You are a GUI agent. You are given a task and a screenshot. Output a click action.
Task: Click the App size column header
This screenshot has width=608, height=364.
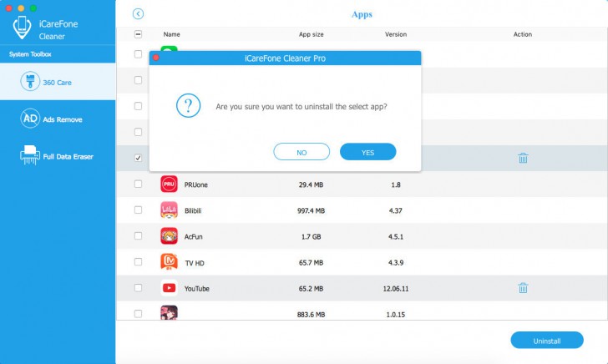tap(311, 34)
